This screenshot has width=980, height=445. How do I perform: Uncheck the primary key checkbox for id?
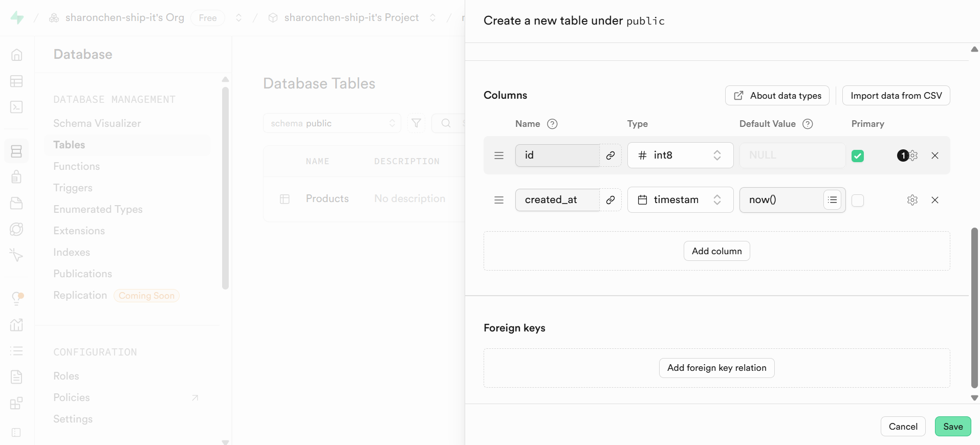(x=858, y=156)
